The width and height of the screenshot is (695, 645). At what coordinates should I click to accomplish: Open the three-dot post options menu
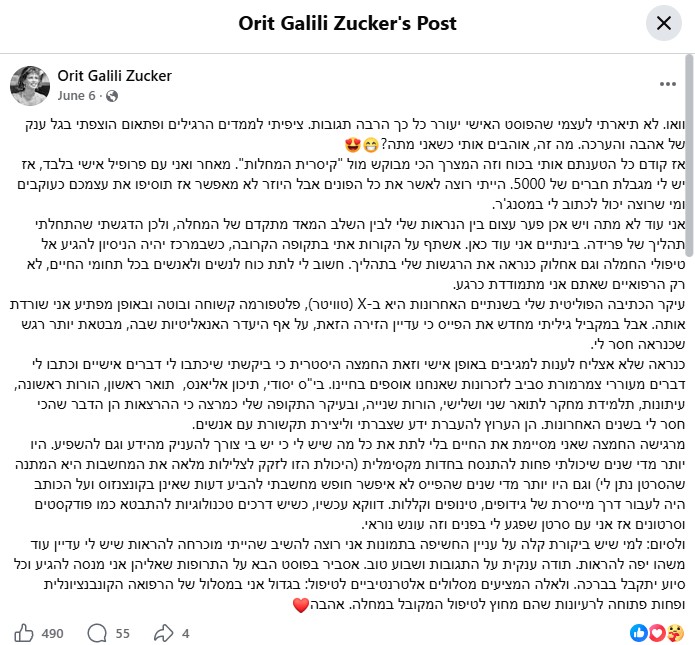point(668,84)
